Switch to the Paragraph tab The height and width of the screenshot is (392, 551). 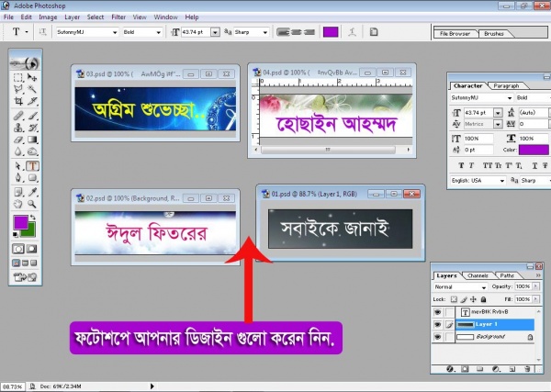[x=506, y=85]
